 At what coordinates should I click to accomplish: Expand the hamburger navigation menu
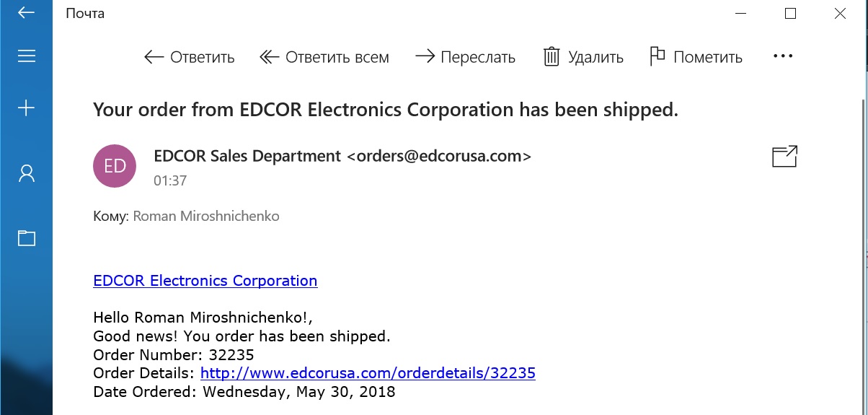point(26,56)
